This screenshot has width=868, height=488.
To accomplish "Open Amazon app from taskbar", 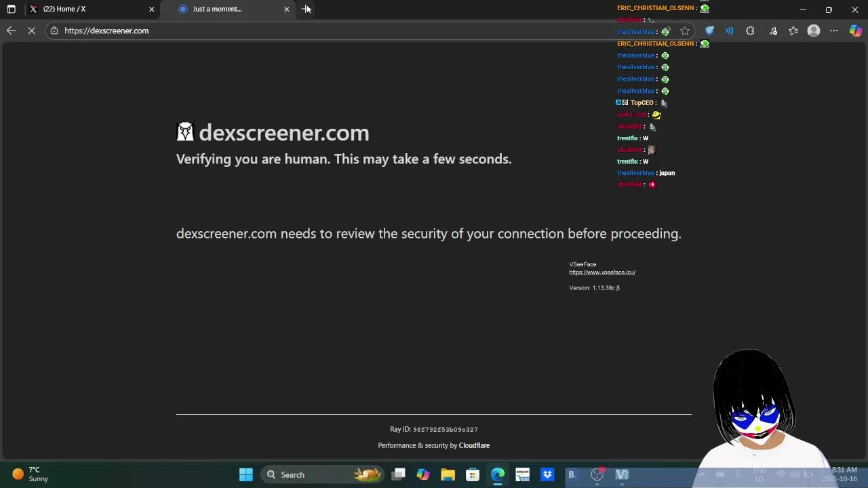I will coord(522,474).
